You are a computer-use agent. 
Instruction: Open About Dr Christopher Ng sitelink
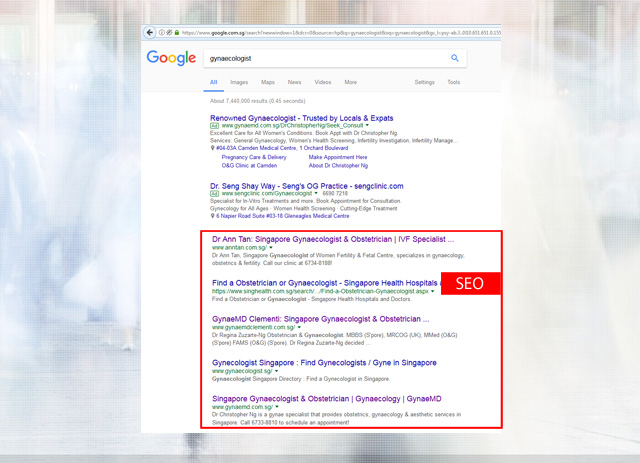(338, 166)
